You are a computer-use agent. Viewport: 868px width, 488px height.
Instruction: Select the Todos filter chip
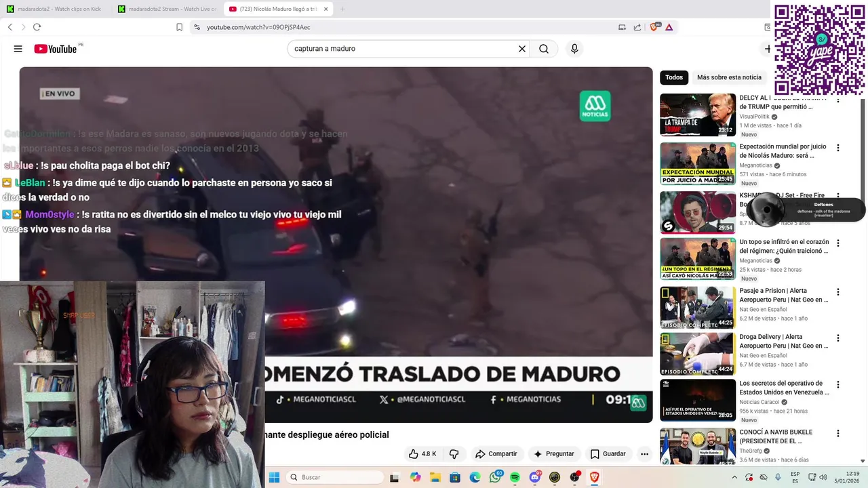674,77
